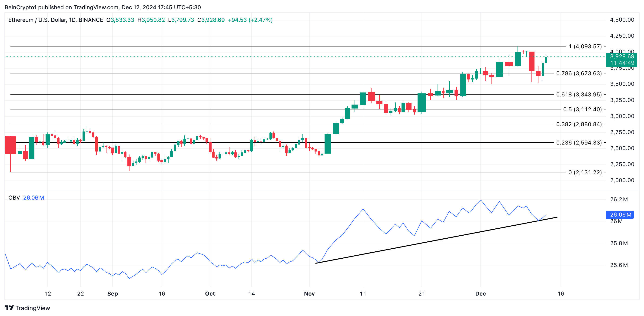Click the Nov label on the time axis

point(310,294)
